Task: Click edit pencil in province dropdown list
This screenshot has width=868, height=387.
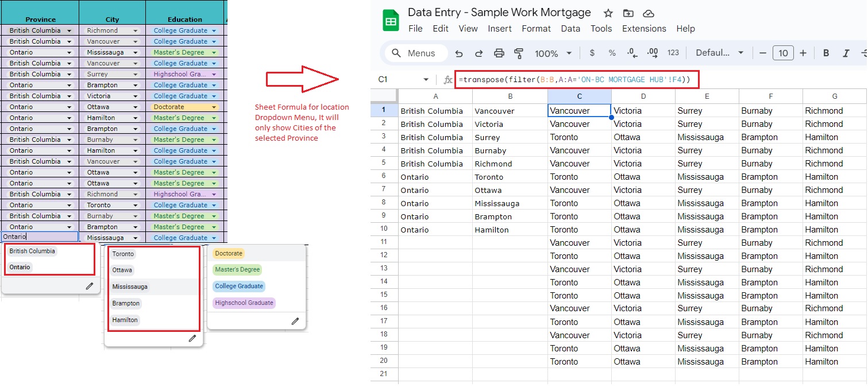Action: (90, 286)
